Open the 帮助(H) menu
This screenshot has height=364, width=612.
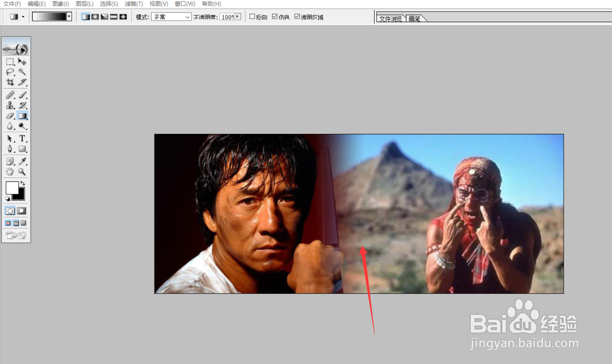211,4
